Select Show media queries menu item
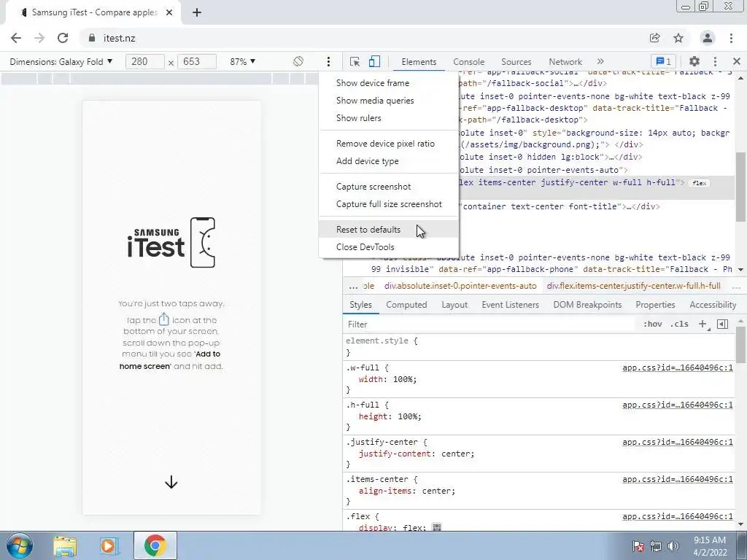This screenshot has height=560, width=747. click(x=389, y=101)
